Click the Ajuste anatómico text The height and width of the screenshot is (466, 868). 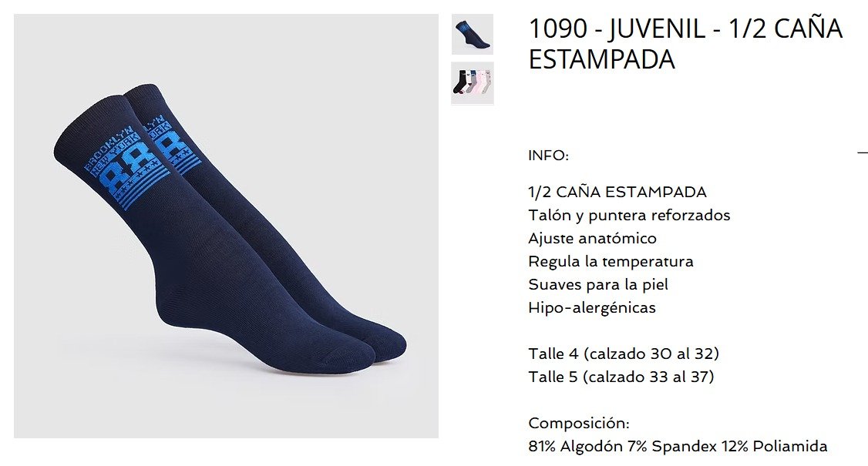tap(592, 239)
